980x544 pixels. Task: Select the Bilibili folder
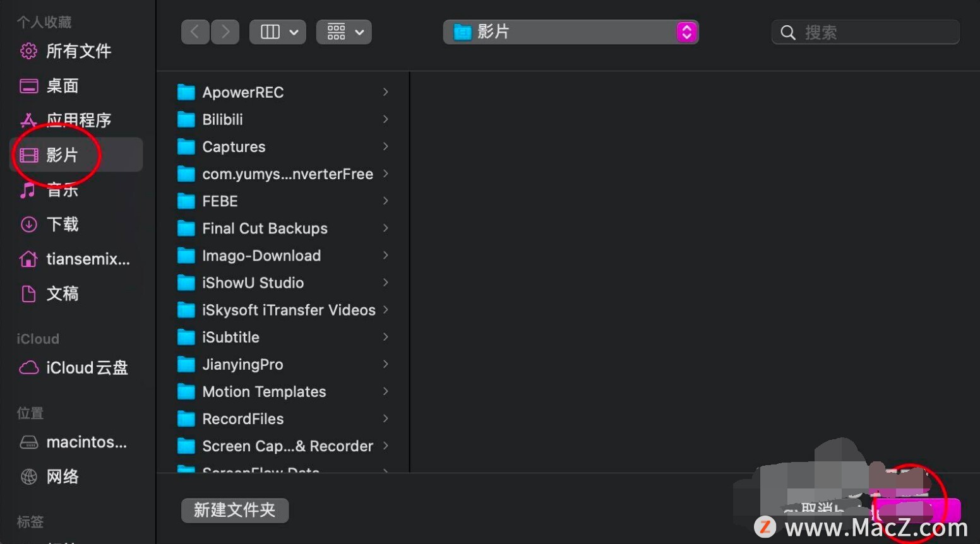tap(283, 120)
